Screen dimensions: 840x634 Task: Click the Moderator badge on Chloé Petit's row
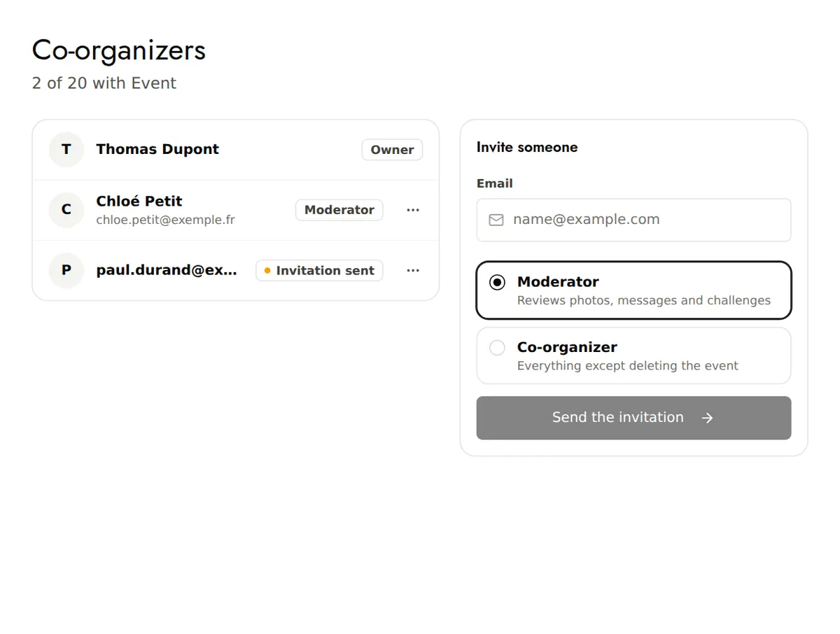339,210
